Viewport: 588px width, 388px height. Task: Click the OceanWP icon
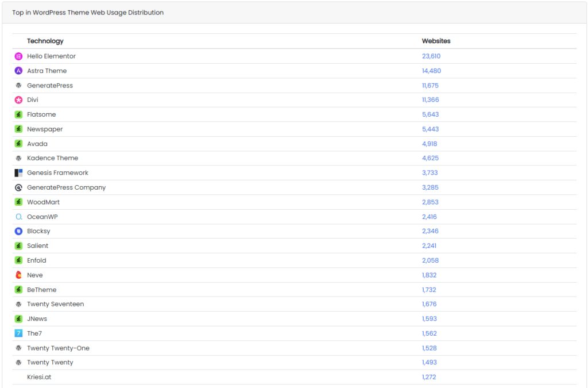point(18,217)
